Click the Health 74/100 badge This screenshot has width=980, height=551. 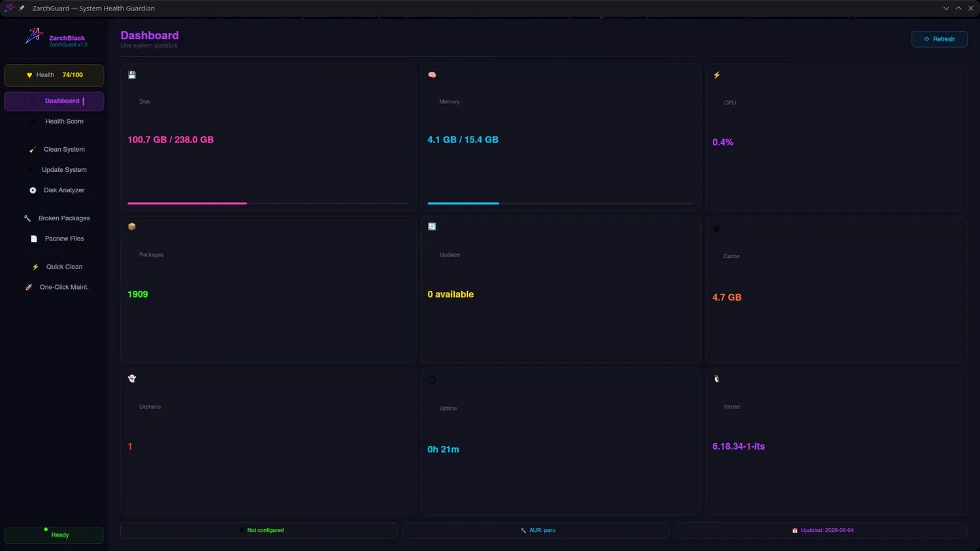click(x=54, y=75)
